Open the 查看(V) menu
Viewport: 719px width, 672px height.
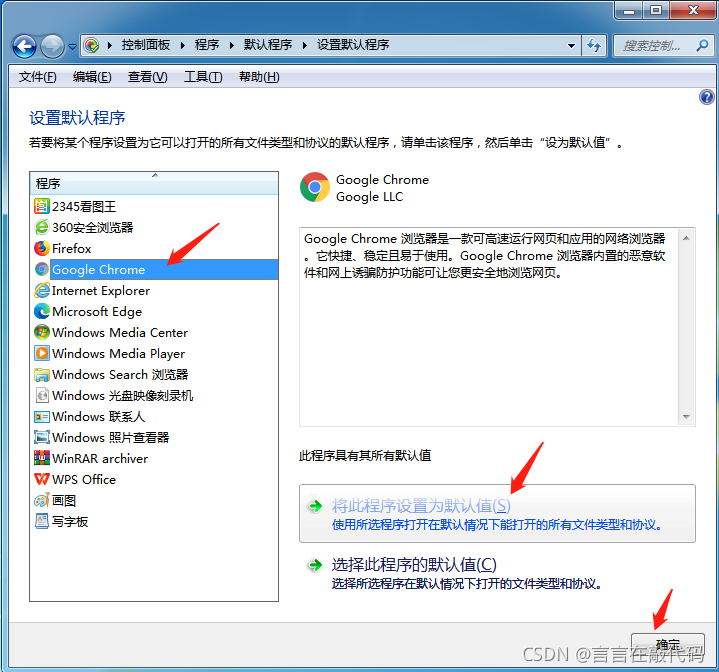tap(148, 77)
